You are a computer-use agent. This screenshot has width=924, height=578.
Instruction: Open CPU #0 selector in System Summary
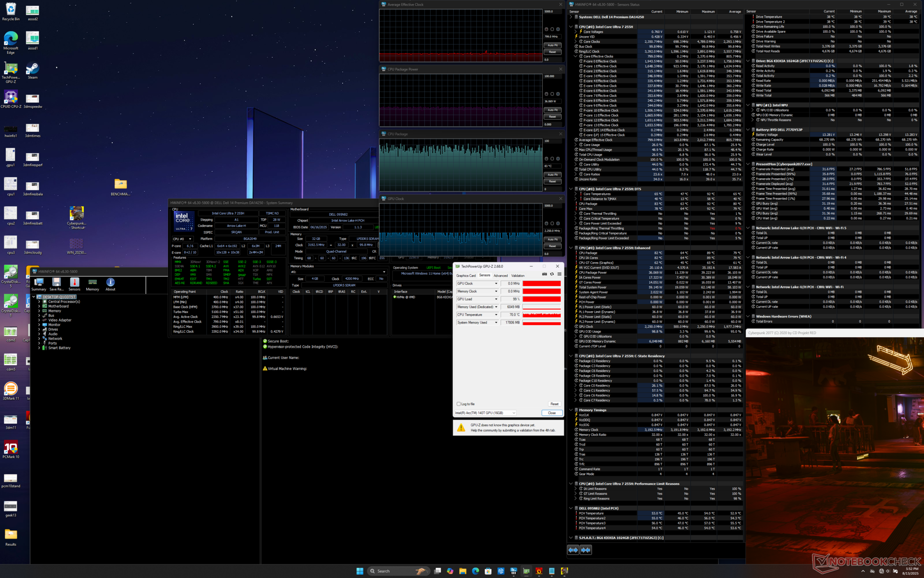[182, 239]
